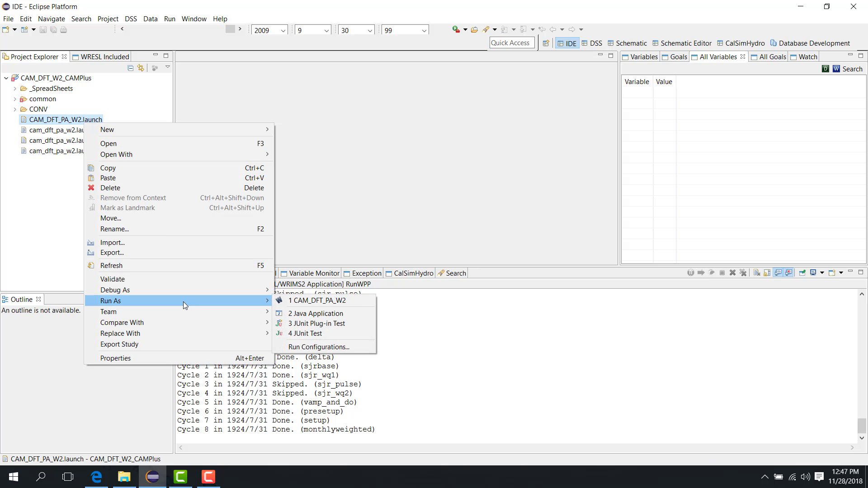Open Microsoft Edge from the taskbar
Image resolution: width=868 pixels, height=488 pixels.
tap(96, 477)
